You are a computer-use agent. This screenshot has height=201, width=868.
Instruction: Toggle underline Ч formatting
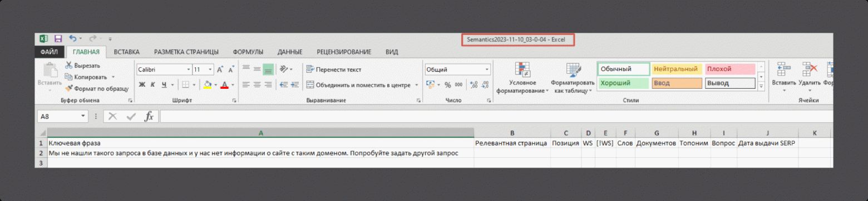[164, 85]
